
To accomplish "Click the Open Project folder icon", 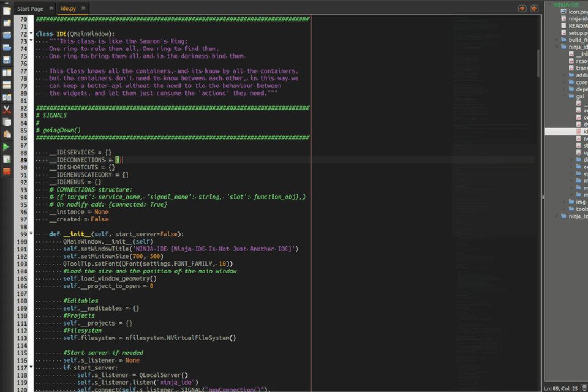I will [7, 48].
